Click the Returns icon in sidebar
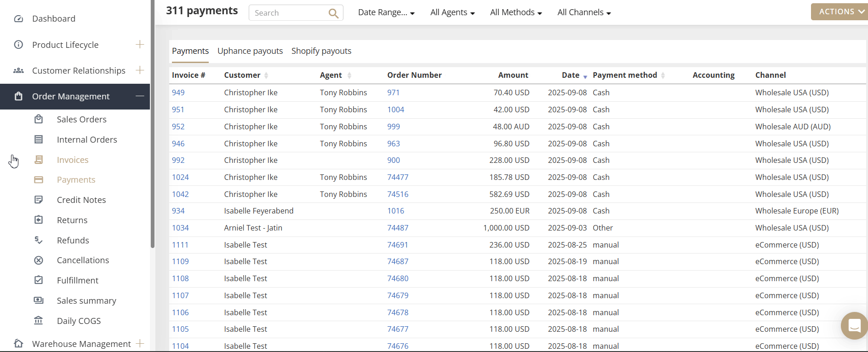Image resolution: width=868 pixels, height=352 pixels. point(39,220)
